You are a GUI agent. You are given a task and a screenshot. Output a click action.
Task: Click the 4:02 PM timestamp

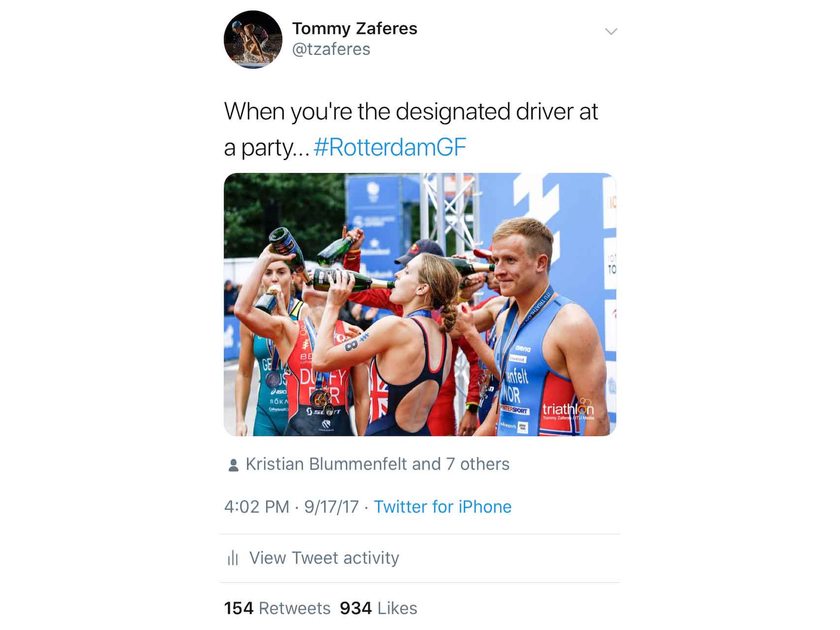(257, 507)
